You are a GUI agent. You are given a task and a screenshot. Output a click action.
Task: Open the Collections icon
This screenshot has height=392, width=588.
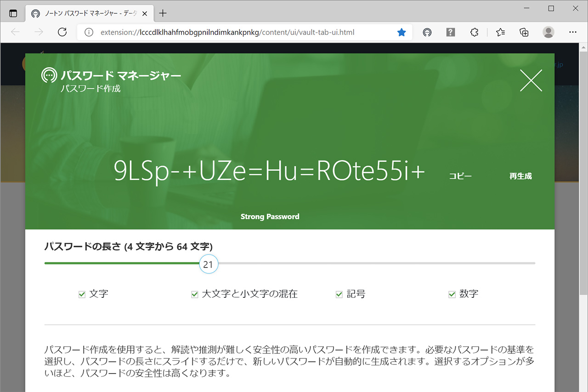[x=524, y=32]
